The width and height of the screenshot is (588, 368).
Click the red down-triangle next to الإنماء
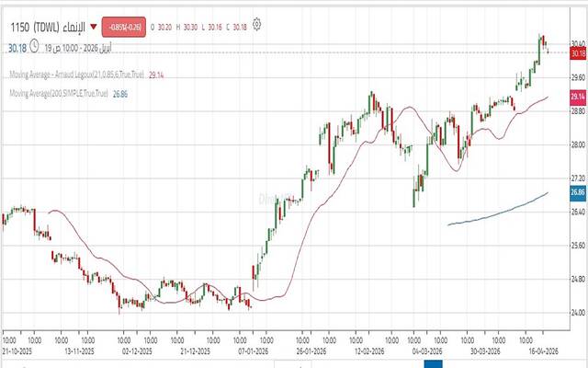[93, 26]
